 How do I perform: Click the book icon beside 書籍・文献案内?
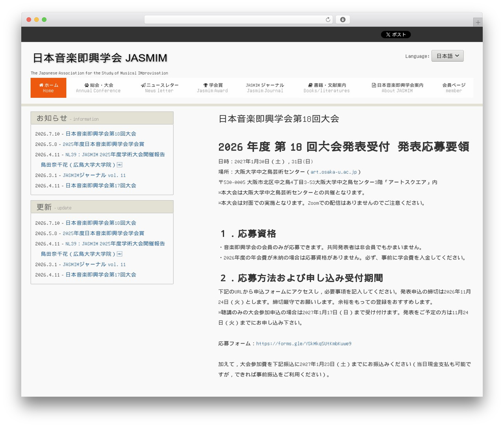310,85
